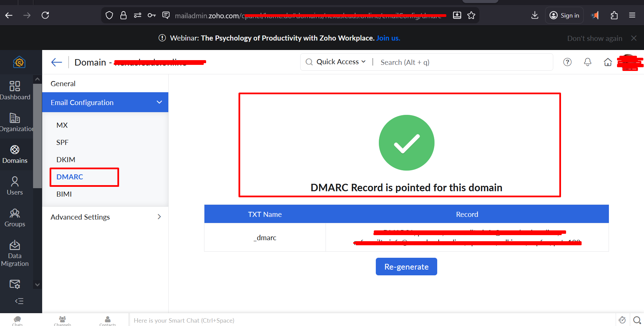This screenshot has width=644, height=326.
Task: Collapse the sidebar using the collapse icon
Action: 19,301
